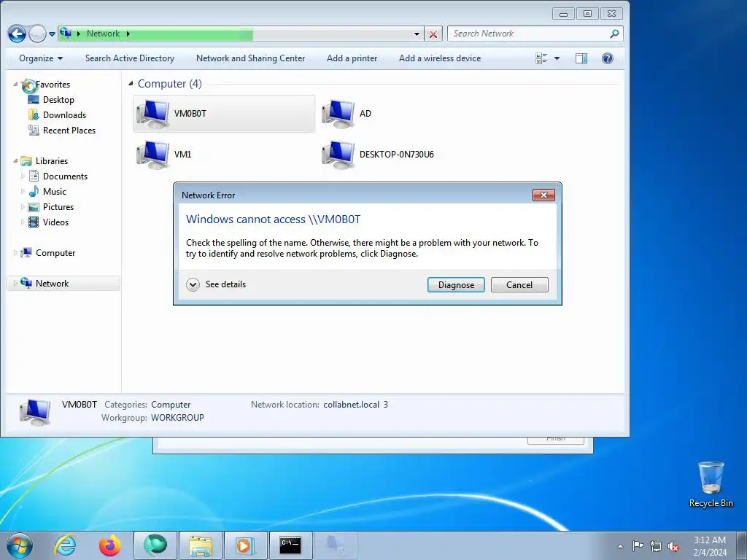Open the recent pages dropdown arrow
This screenshot has height=560, width=747.
(52, 34)
